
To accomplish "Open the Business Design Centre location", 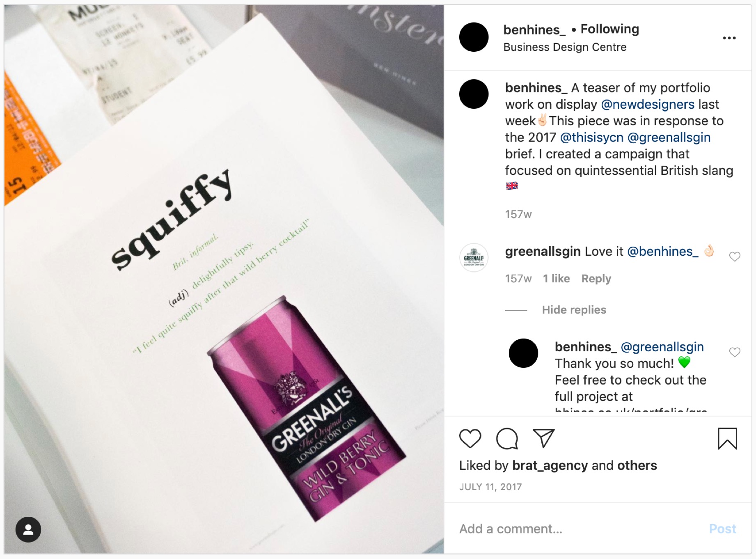I will [565, 47].
